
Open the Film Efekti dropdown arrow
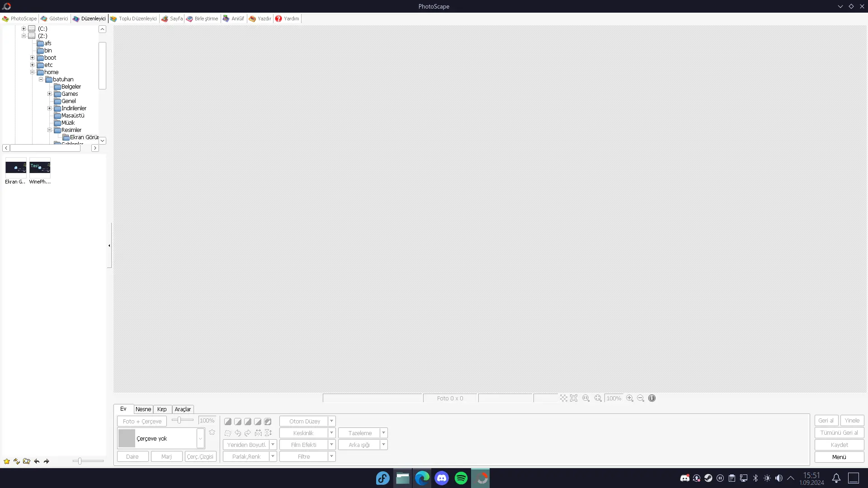coord(331,445)
